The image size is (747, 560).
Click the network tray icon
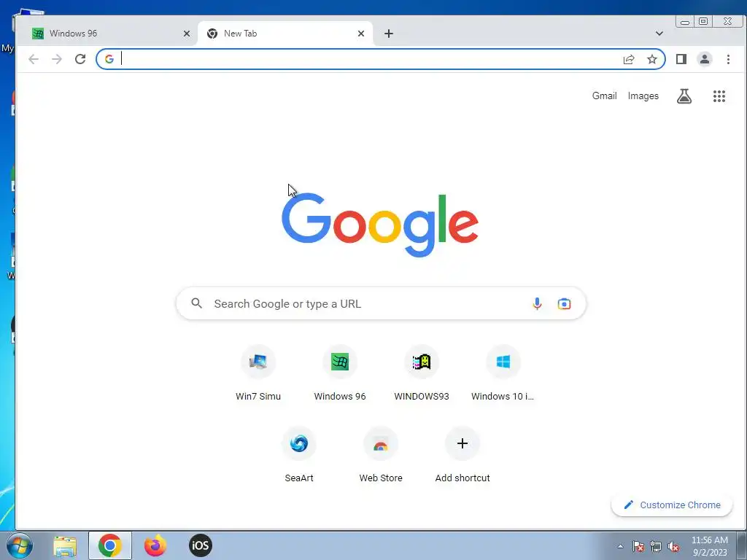coord(656,547)
